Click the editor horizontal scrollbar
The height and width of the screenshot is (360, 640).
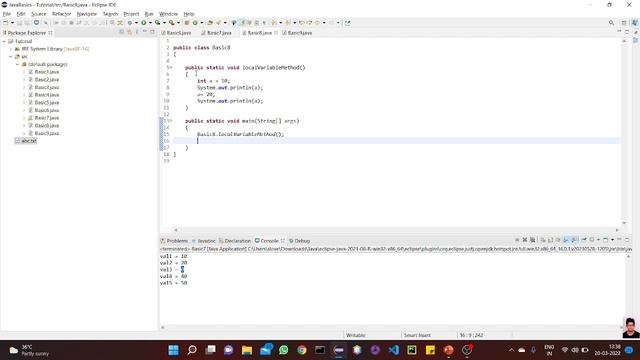coord(396,230)
